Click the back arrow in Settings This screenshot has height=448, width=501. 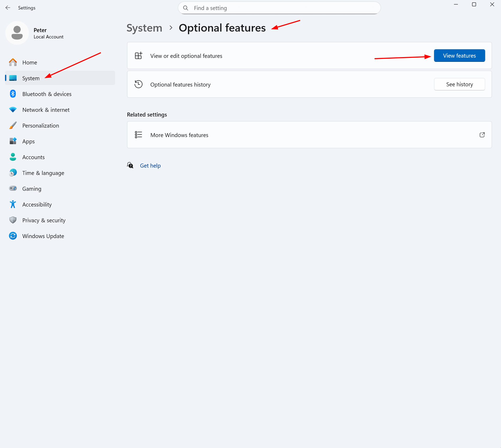pyautogui.click(x=8, y=8)
